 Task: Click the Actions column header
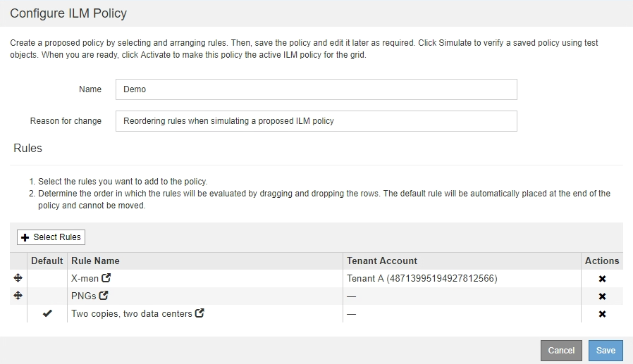[x=602, y=261]
